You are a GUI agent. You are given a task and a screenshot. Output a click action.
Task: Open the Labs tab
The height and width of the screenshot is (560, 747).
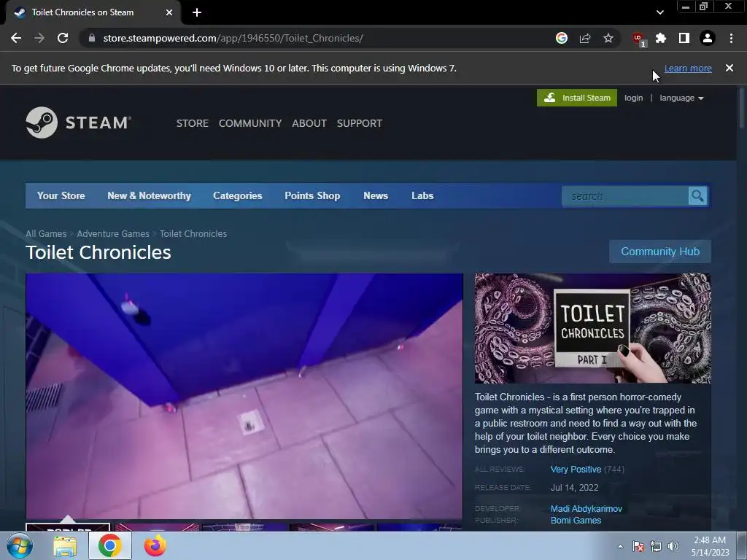pos(422,195)
